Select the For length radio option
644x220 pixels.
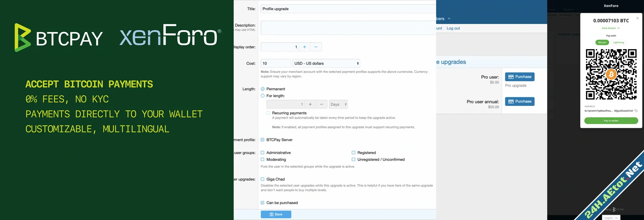[263, 96]
